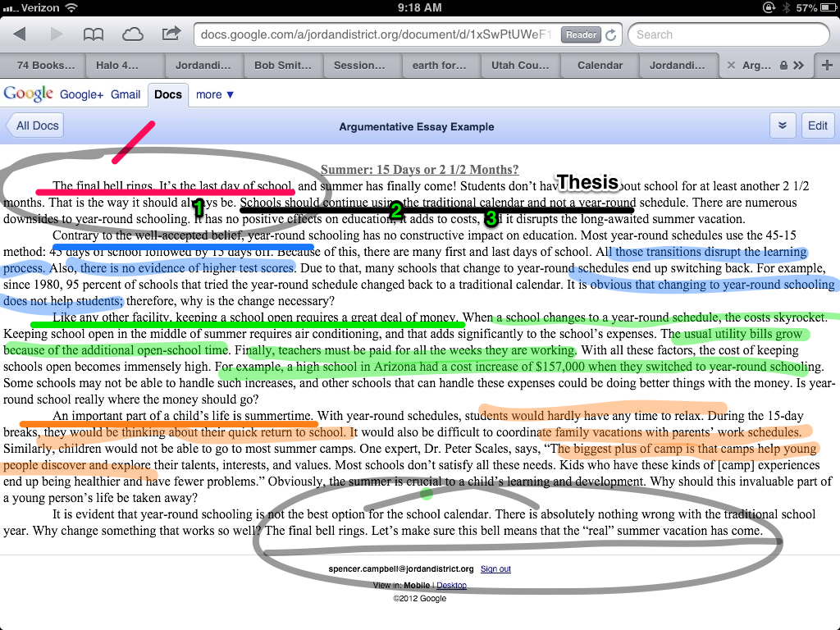This screenshot has width=840, height=630.
Task: Tap the Safari forward arrow
Action: [x=57, y=34]
